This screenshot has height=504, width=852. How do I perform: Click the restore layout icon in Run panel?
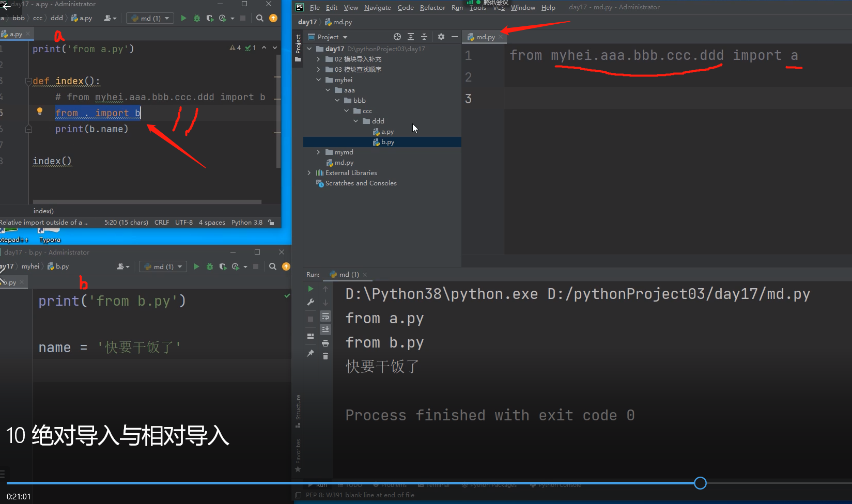(311, 336)
